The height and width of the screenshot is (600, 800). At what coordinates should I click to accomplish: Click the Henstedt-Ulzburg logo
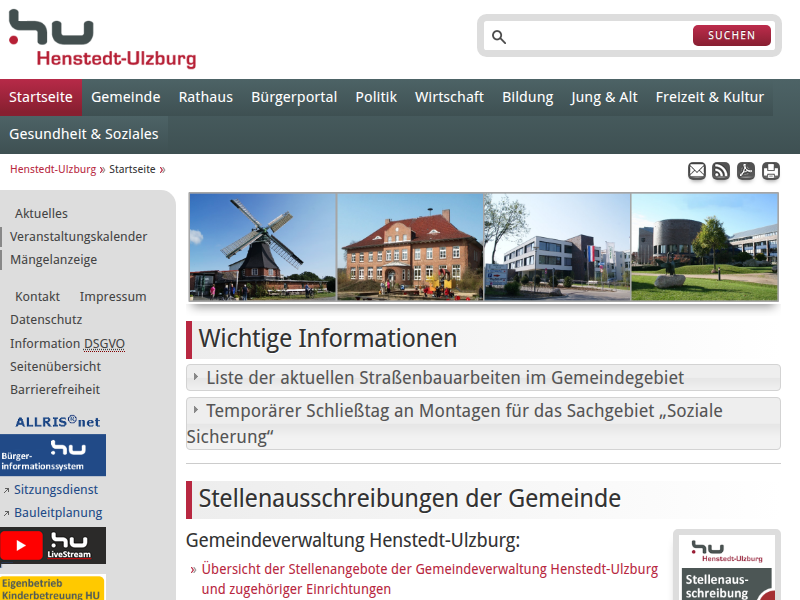pyautogui.click(x=102, y=39)
